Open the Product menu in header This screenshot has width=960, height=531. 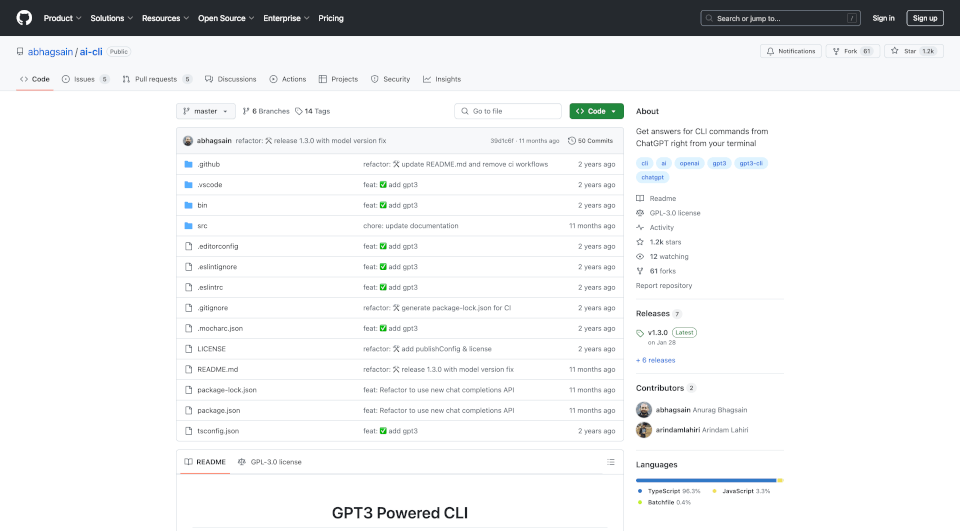coord(62,18)
